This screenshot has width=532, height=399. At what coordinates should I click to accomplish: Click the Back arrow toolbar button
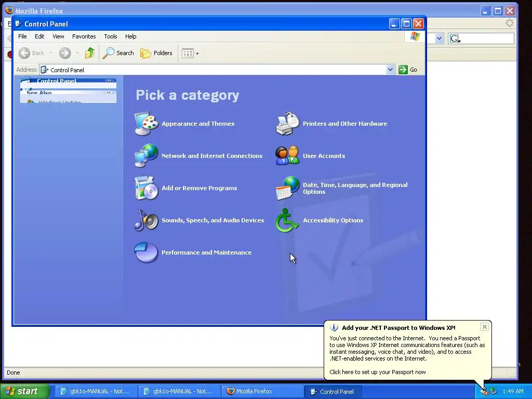(x=32, y=53)
